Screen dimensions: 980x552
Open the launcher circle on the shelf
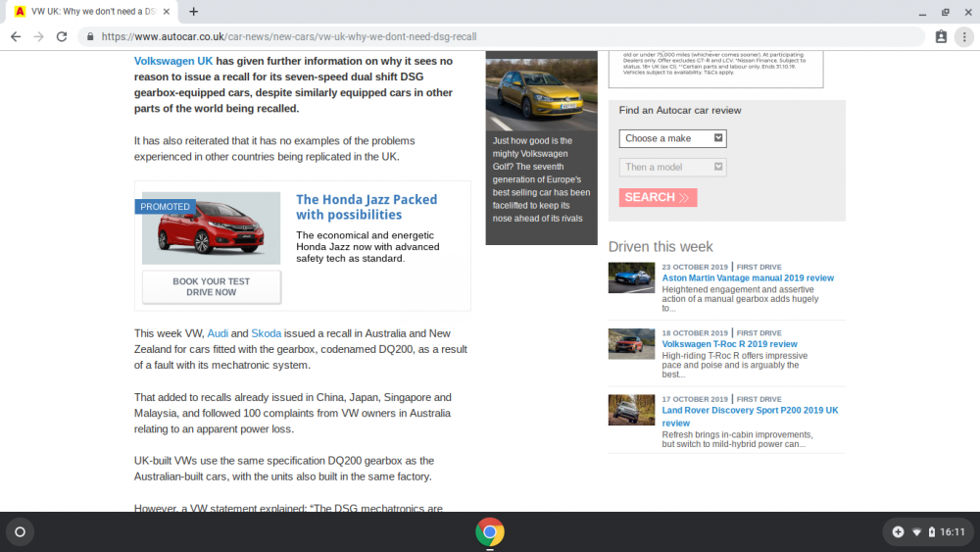click(x=20, y=532)
